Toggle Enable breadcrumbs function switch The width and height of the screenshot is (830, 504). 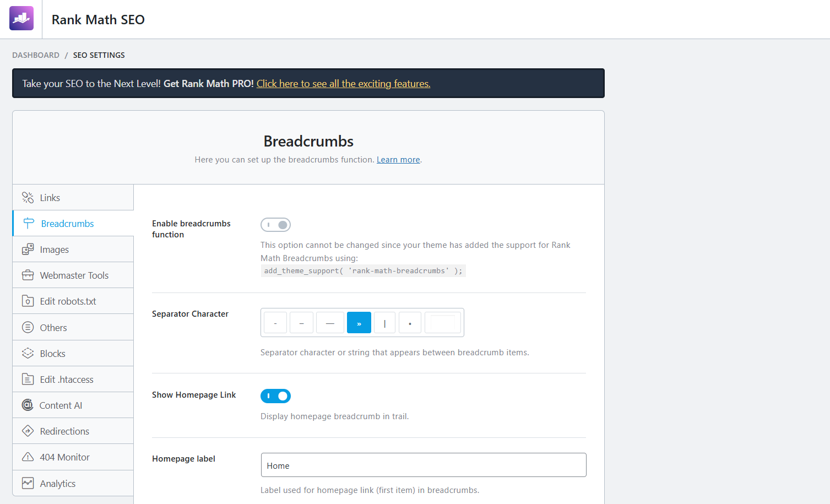(x=275, y=225)
